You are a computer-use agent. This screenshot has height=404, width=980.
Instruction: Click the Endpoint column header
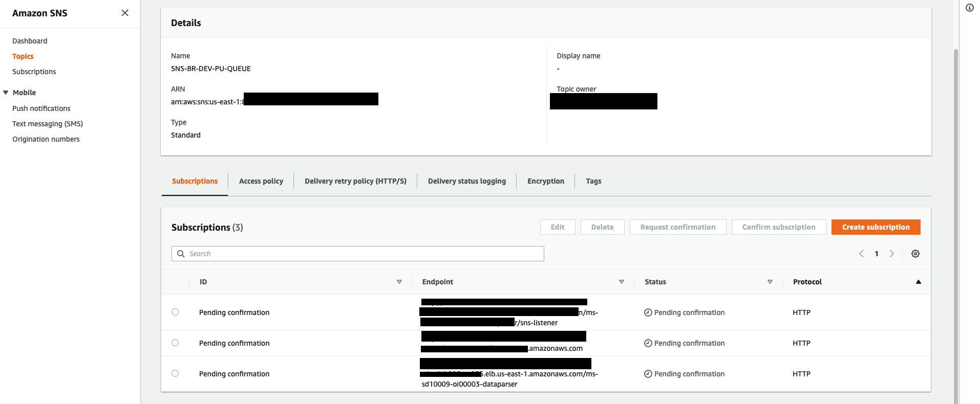tap(437, 282)
